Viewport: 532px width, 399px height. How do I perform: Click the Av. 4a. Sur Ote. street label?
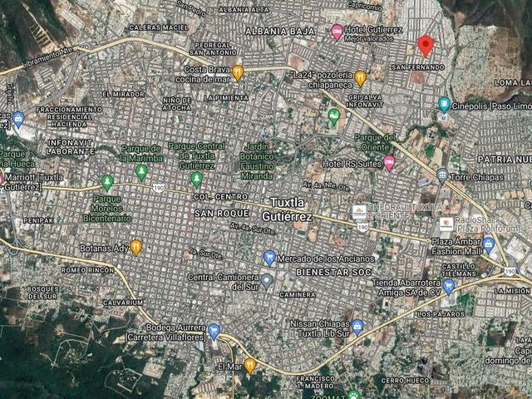253,229
